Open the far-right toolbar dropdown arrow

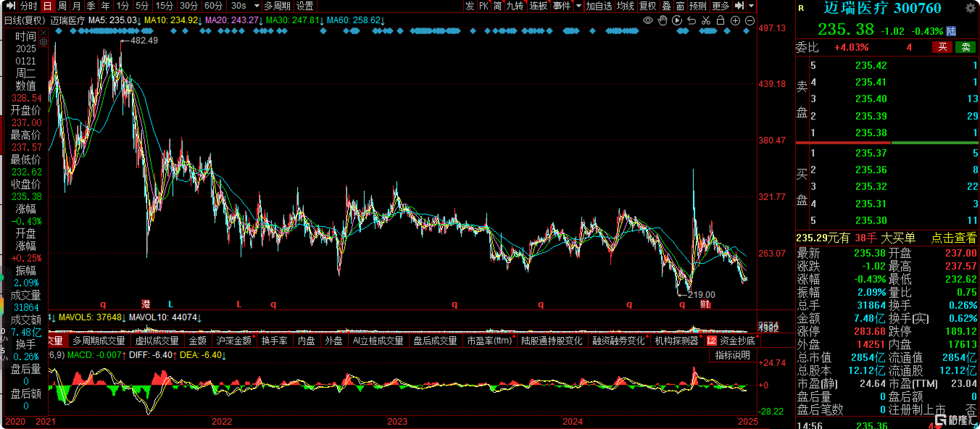pos(751,6)
